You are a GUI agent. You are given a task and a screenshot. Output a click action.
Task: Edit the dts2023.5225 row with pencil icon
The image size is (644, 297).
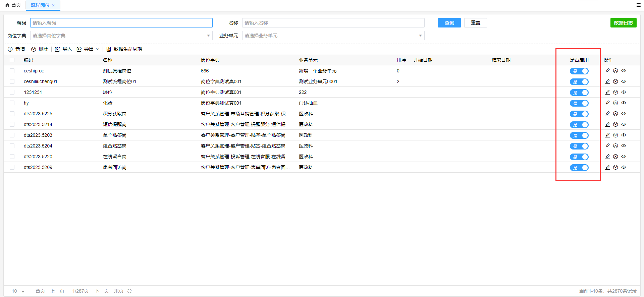click(x=607, y=114)
